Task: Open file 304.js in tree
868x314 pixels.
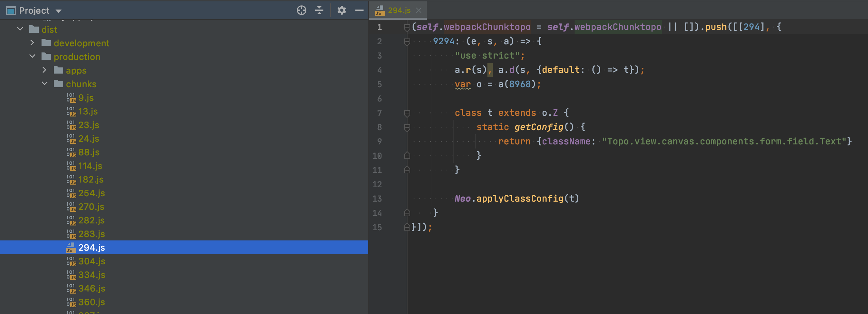Action: [x=92, y=261]
